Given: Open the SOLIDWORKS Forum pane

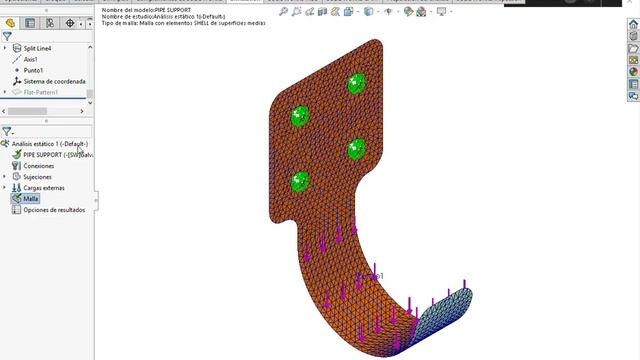Looking at the screenshot, I should point(633,96).
